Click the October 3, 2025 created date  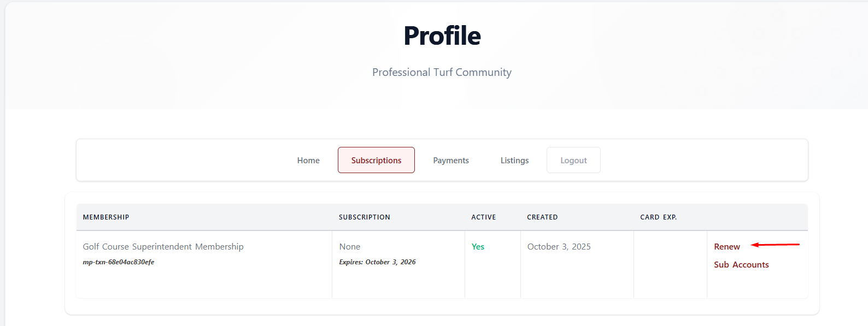click(559, 247)
